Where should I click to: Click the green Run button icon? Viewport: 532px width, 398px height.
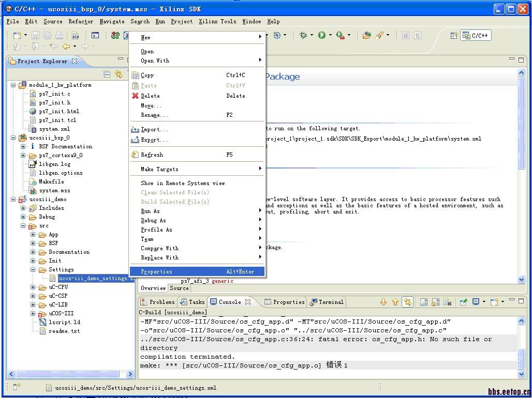322,35
